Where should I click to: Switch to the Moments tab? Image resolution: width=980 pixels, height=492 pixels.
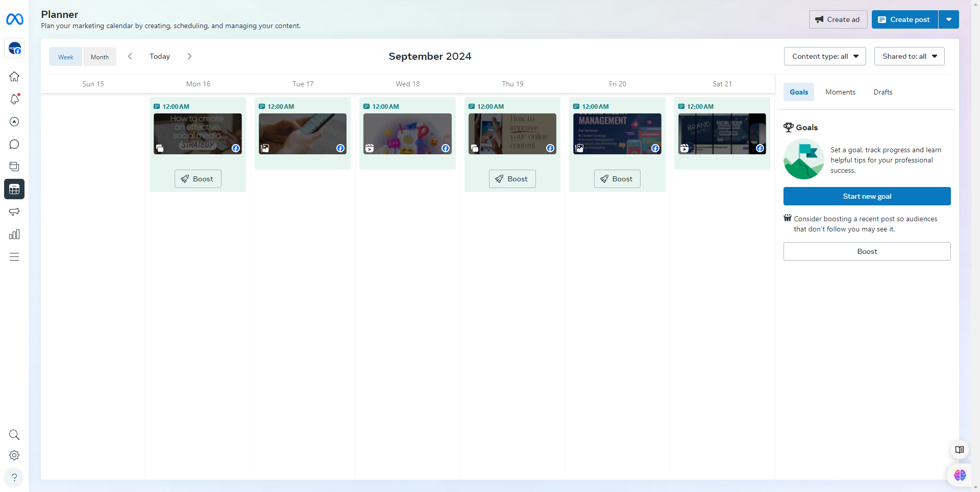click(x=840, y=92)
